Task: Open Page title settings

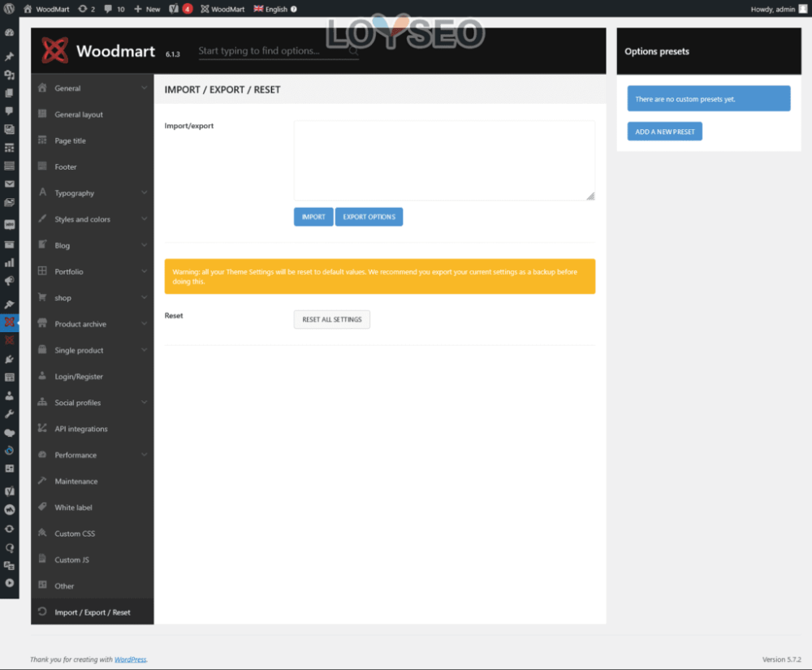Action: (x=93, y=140)
